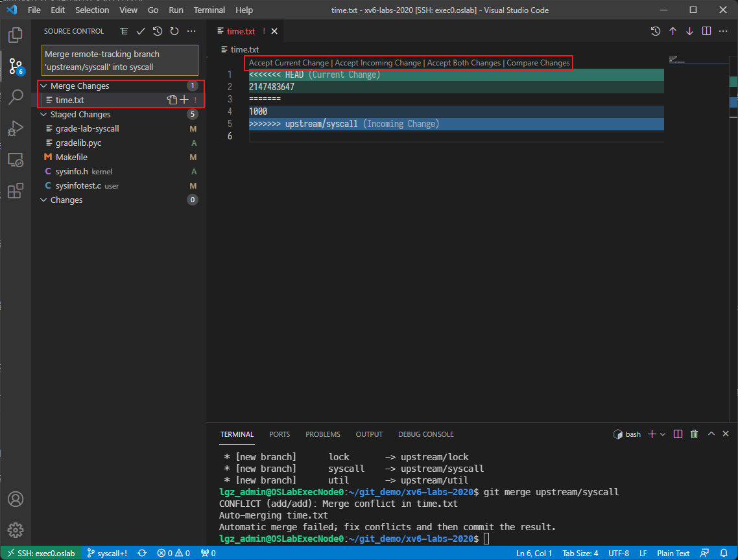Open the new terminal profile dropdown
Screen dimensions: 738x560
[663, 434]
